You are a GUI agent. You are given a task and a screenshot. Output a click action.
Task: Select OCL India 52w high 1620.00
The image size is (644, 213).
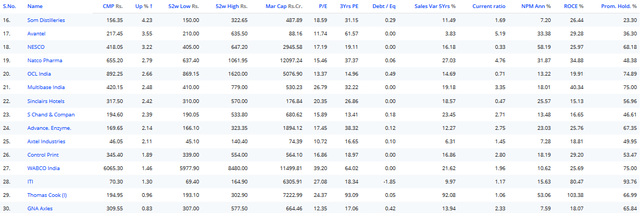pos(239,74)
